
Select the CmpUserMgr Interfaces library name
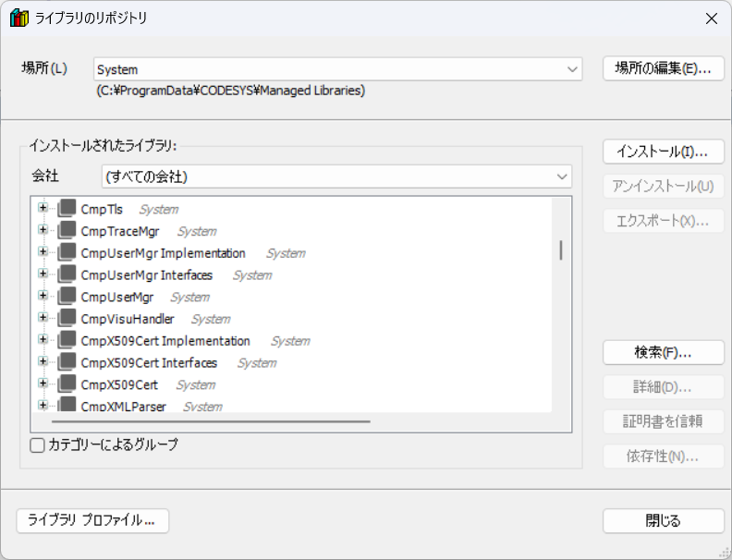tap(147, 274)
